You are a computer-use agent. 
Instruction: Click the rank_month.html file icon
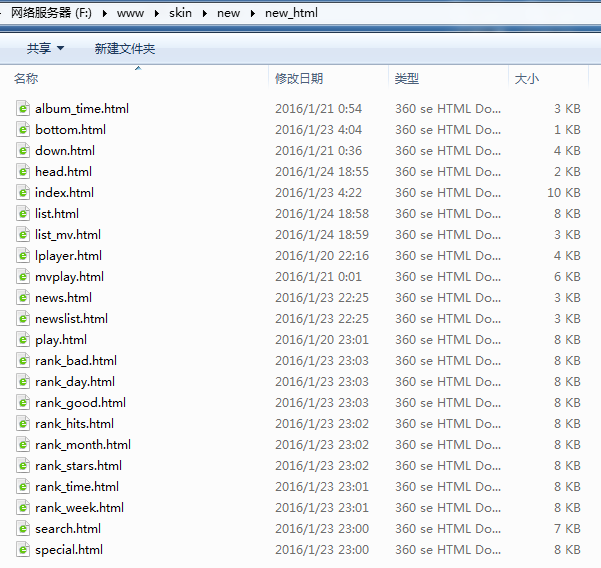point(23,445)
